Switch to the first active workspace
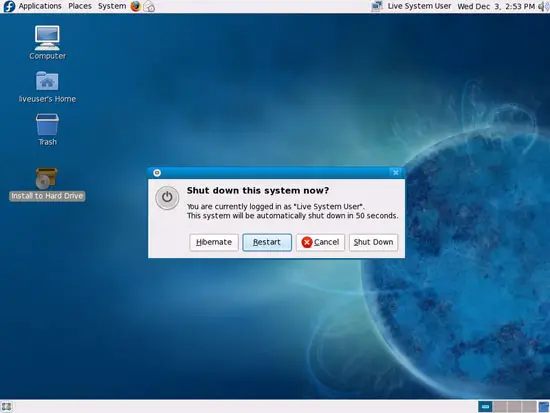The height and width of the screenshot is (413, 550). point(485,407)
